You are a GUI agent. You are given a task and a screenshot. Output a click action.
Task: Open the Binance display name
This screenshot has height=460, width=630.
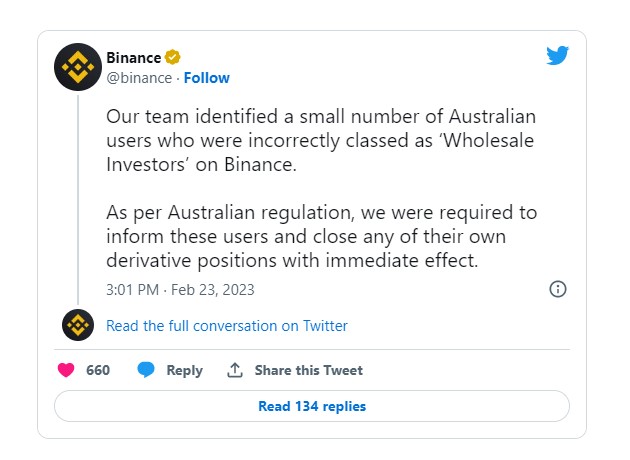coord(133,57)
